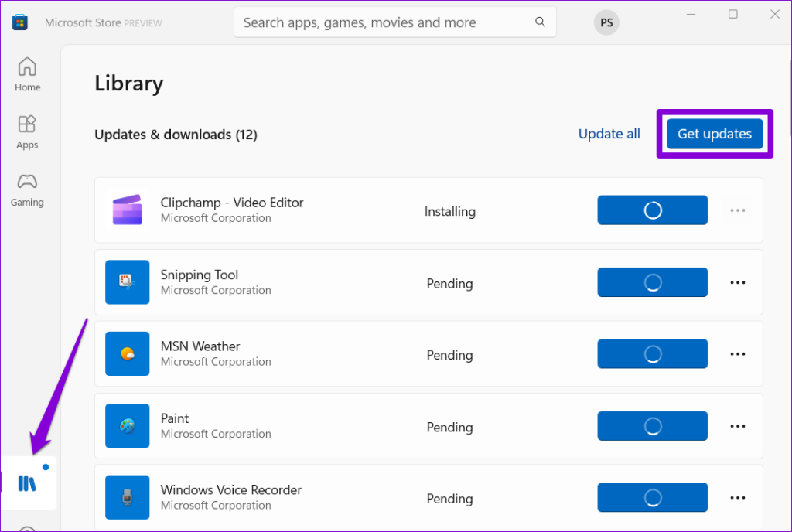The height and width of the screenshot is (532, 792).
Task: Open the Home page in sidebar
Action: [27, 74]
